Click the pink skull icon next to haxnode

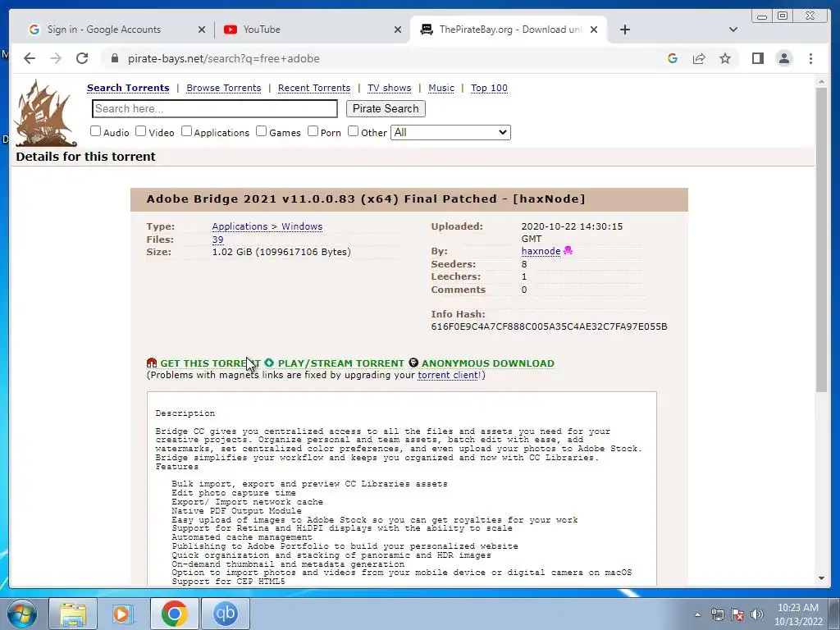[x=568, y=250]
